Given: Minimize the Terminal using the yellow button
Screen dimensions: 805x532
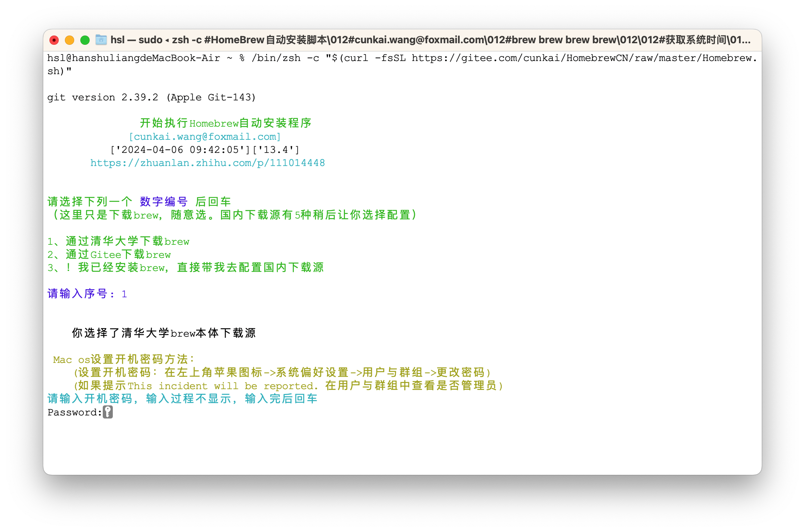Looking at the screenshot, I should [x=70, y=40].
